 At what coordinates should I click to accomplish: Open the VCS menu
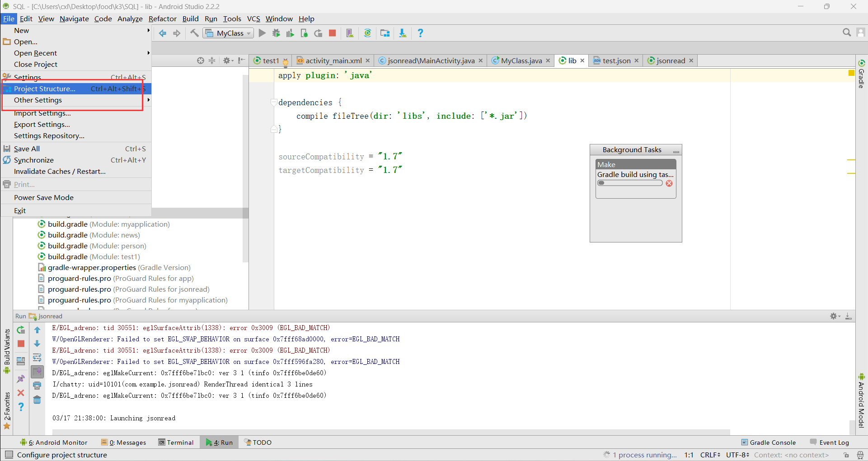click(x=253, y=19)
